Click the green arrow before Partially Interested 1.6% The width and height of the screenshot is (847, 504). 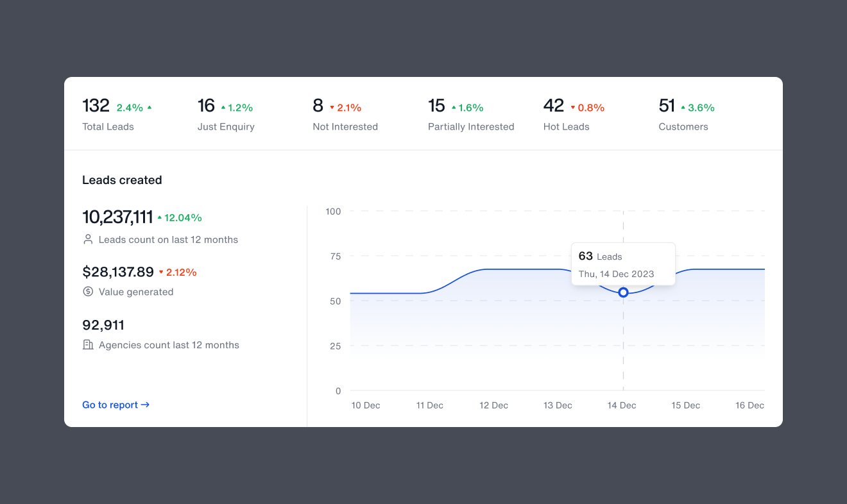click(x=454, y=108)
